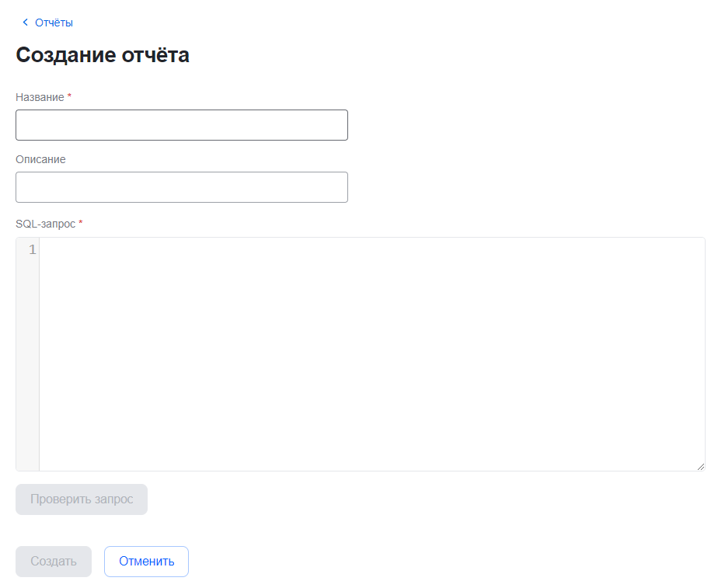Click the required asterisk next to Название

[x=70, y=96]
